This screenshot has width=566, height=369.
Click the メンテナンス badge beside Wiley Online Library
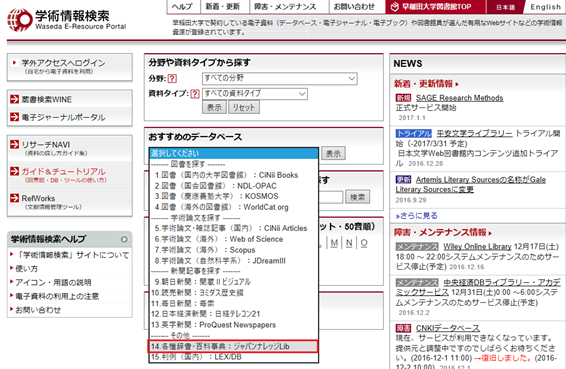[x=417, y=247]
